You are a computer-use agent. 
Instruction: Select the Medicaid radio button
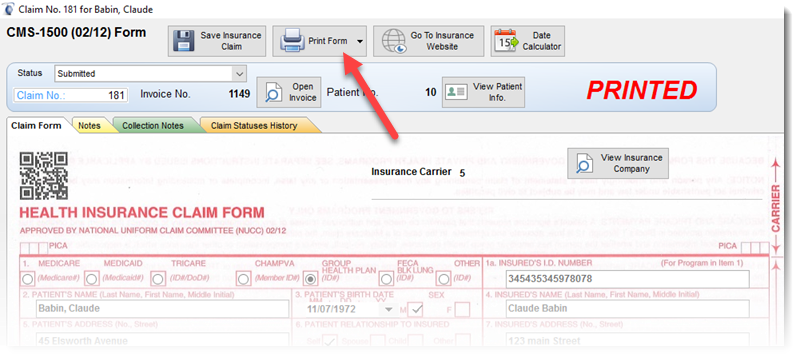(92, 278)
